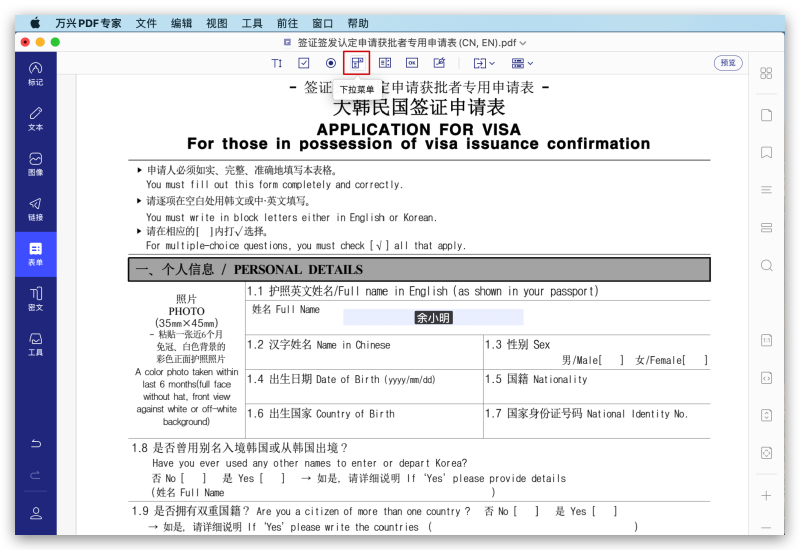Select the text field form tool
This screenshot has width=800, height=550.
pos(277,63)
